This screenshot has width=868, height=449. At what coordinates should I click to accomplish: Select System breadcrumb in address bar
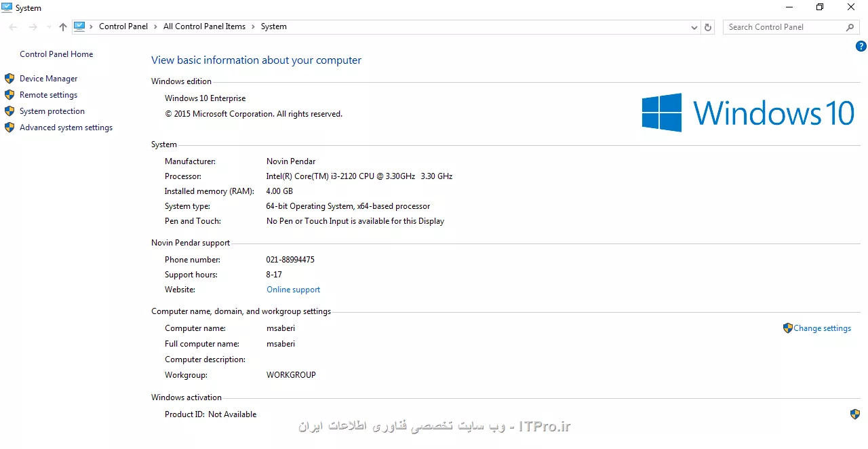tap(273, 26)
